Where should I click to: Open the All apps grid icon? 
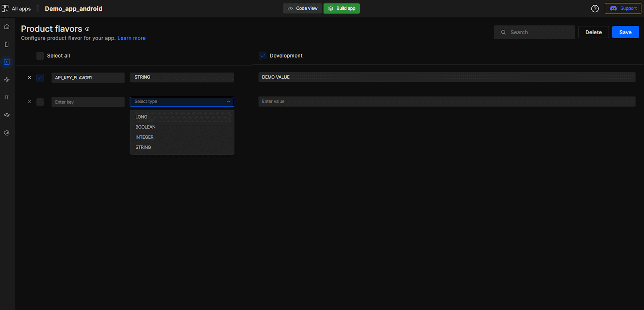5,8
